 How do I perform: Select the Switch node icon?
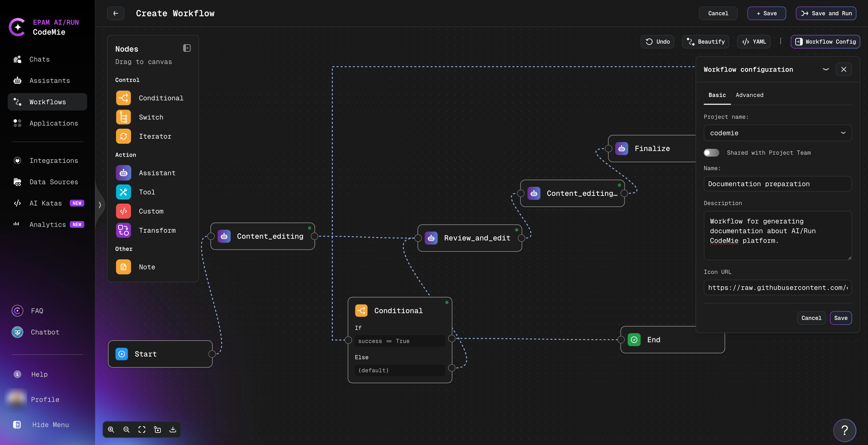[x=123, y=117]
